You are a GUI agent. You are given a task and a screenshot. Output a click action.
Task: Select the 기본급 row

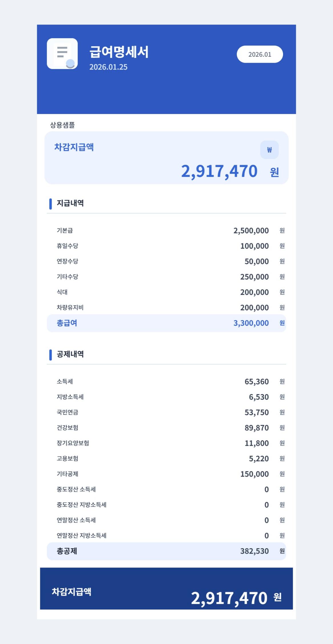coord(166,230)
